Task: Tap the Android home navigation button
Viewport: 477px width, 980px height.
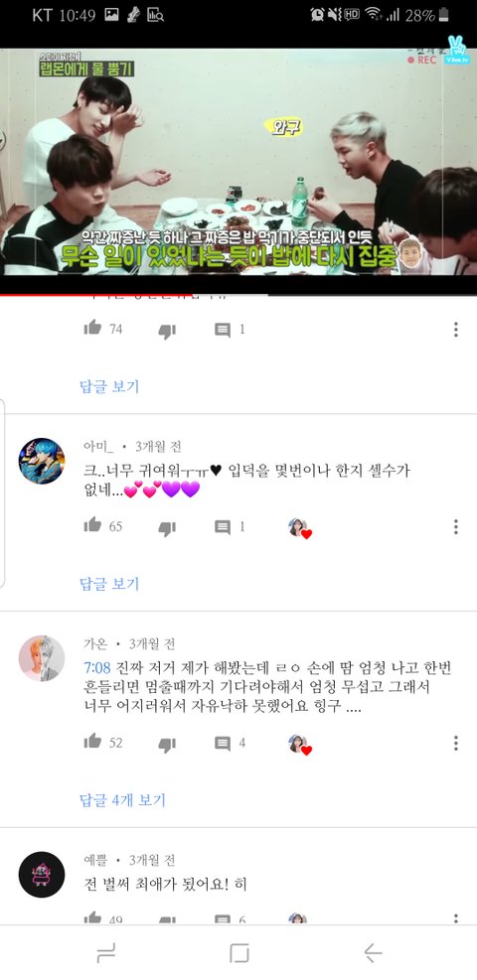Action: tap(238, 953)
